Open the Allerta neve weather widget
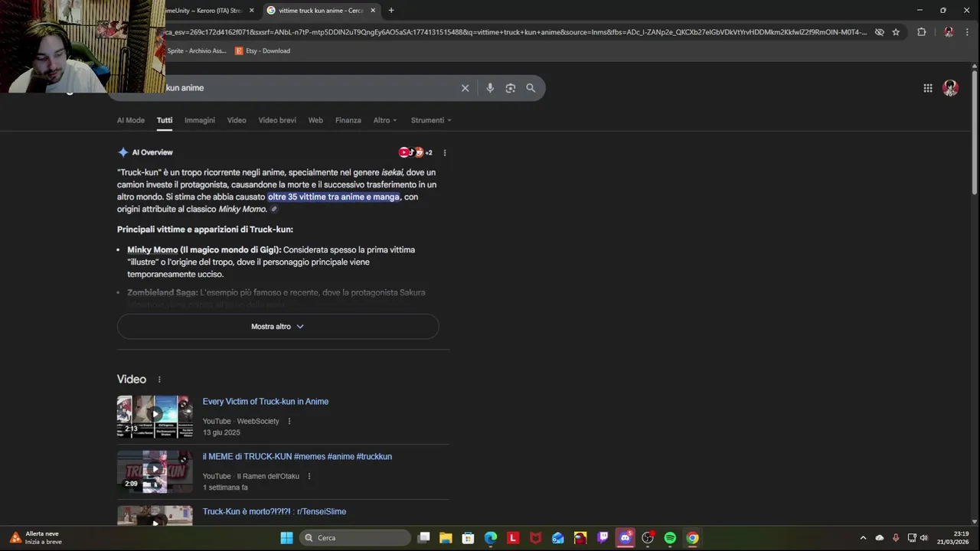 pyautogui.click(x=36, y=538)
